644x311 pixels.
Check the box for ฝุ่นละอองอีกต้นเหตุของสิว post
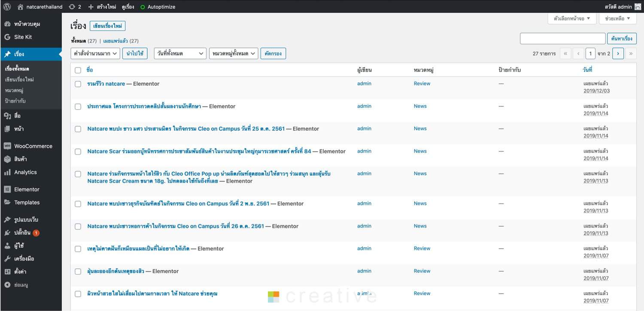(78, 271)
